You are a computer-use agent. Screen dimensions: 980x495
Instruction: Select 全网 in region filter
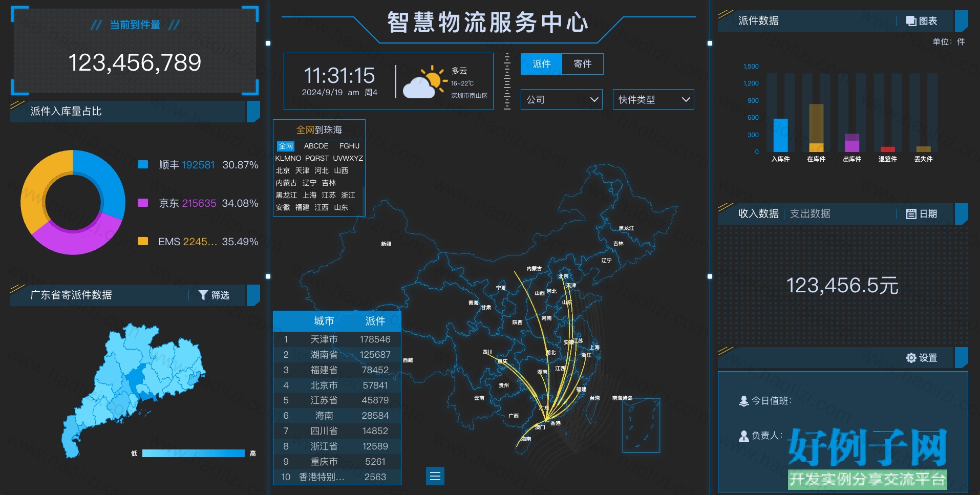286,146
